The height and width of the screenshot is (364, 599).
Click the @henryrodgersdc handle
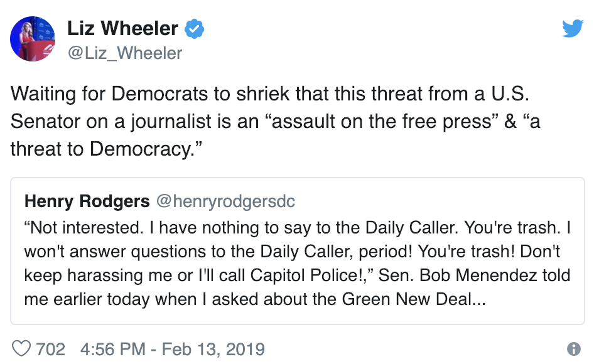click(226, 201)
